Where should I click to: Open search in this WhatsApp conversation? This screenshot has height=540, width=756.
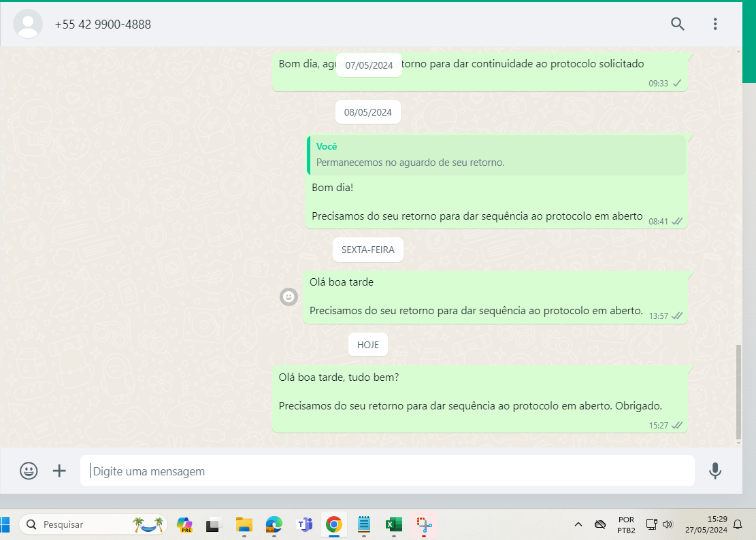coord(678,24)
